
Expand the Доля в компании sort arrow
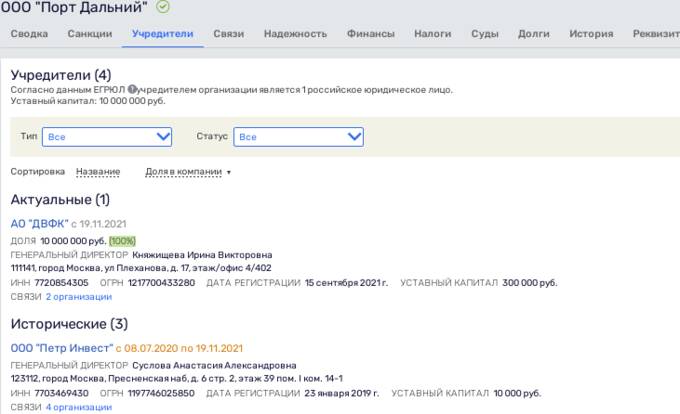click(229, 172)
